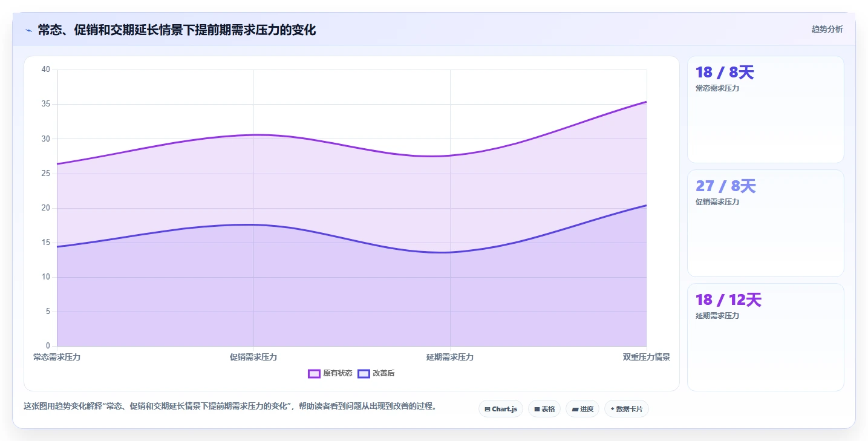Click the 改善后 legend label

tap(383, 373)
